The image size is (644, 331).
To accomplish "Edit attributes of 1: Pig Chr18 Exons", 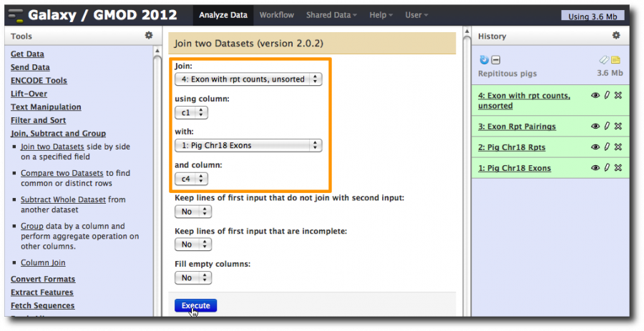I will [607, 168].
